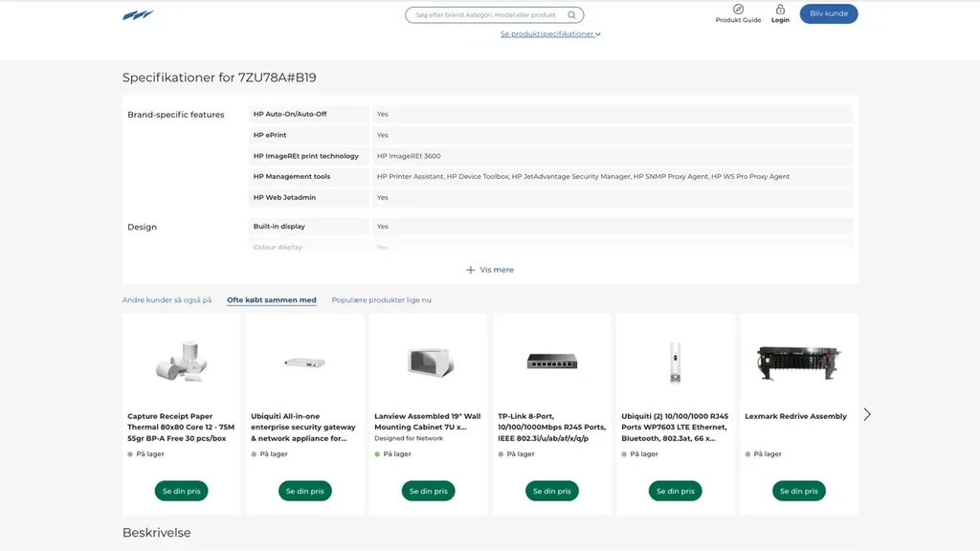The width and height of the screenshot is (980, 551).
Task: Click the Design section heading
Action: coord(142,228)
